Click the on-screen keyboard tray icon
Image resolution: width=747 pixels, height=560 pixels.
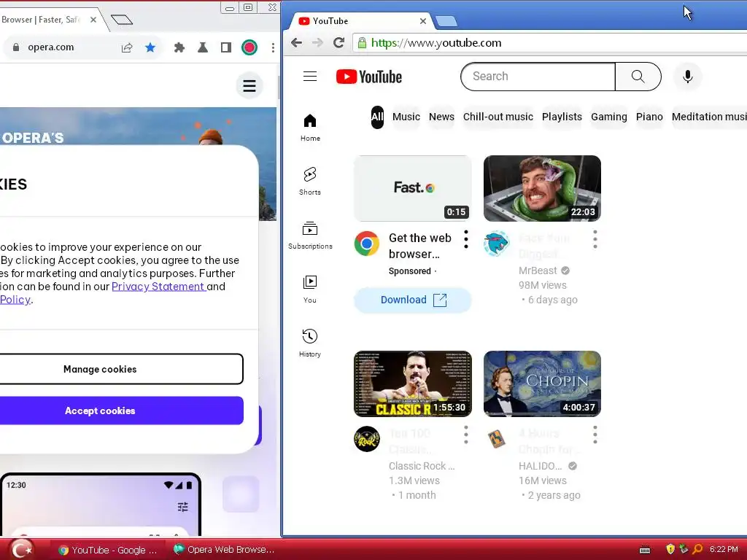coord(645,550)
